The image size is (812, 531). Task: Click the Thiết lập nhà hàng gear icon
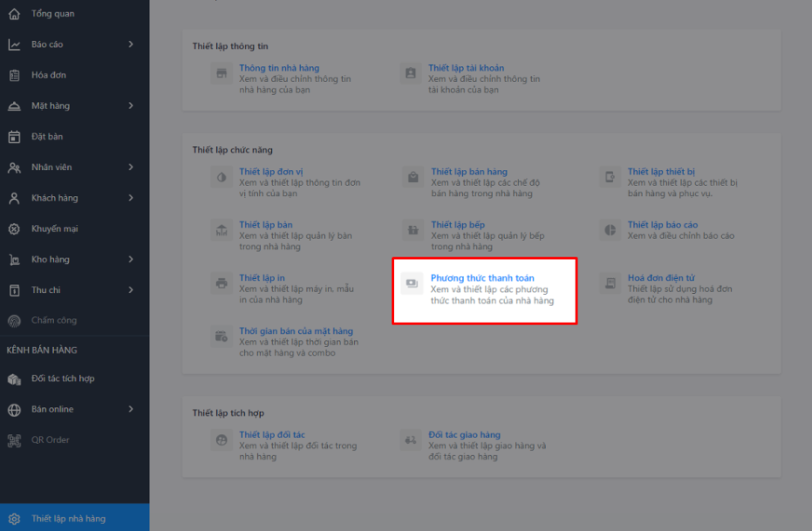click(x=14, y=519)
